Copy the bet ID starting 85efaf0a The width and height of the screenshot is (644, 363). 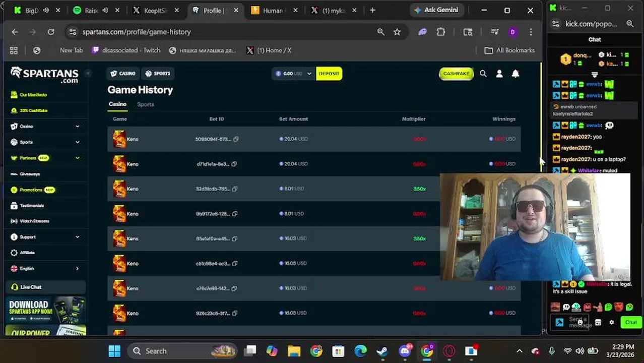(234, 238)
